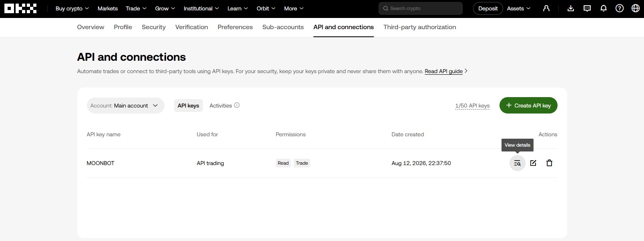644x241 pixels.
Task: Open the help question-mark icon
Action: click(x=620, y=8)
